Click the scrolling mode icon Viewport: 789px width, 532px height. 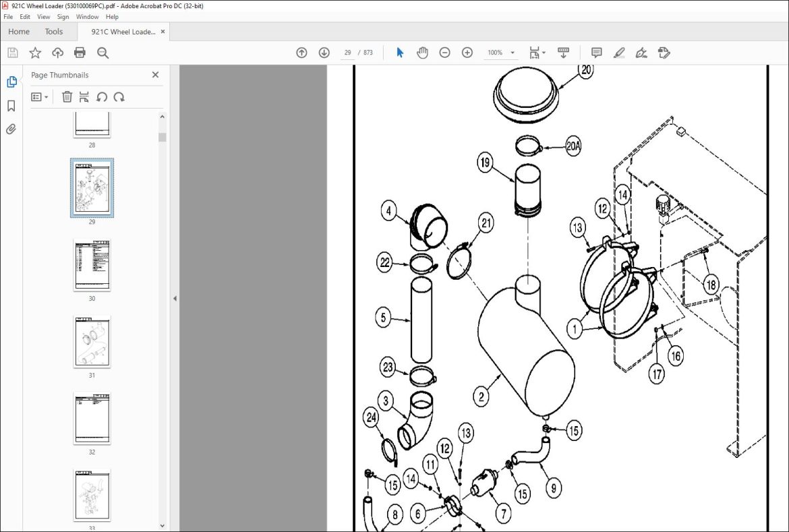564,53
